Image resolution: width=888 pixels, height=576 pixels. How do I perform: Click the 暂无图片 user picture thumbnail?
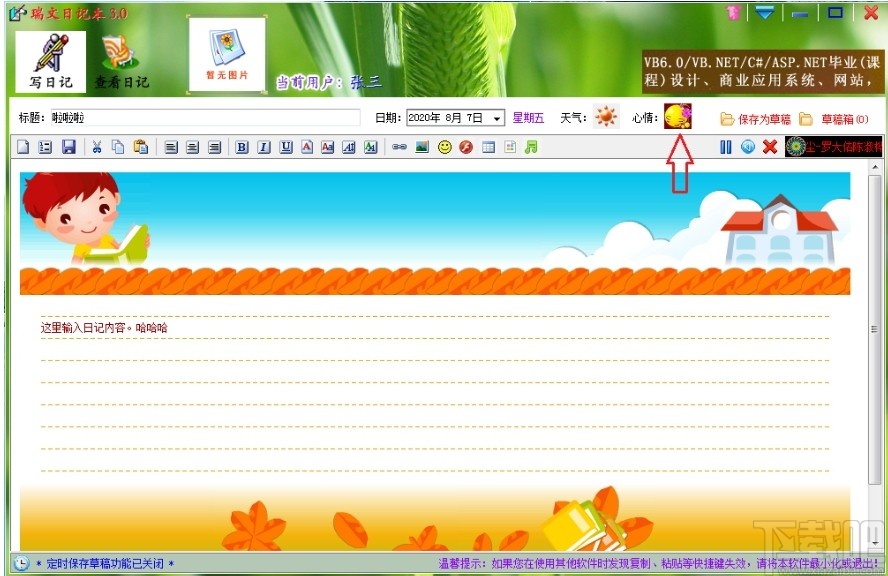(x=227, y=55)
